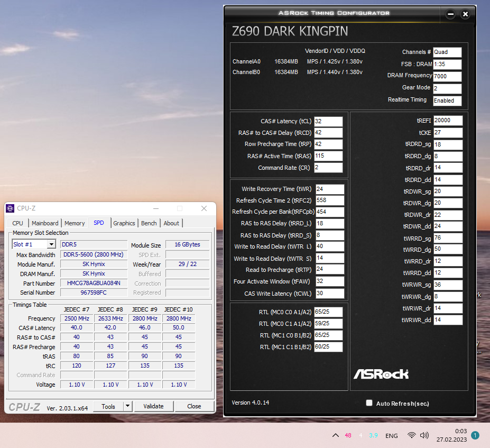This screenshot has width=490, height=448.
Task: Click the Row Precharge Time (tRP) field
Action: 328,144
